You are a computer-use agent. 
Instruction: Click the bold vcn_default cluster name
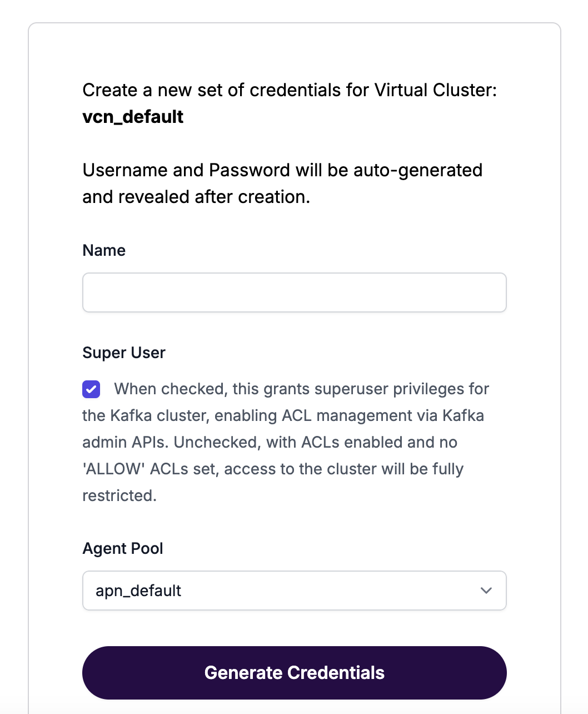(x=133, y=117)
